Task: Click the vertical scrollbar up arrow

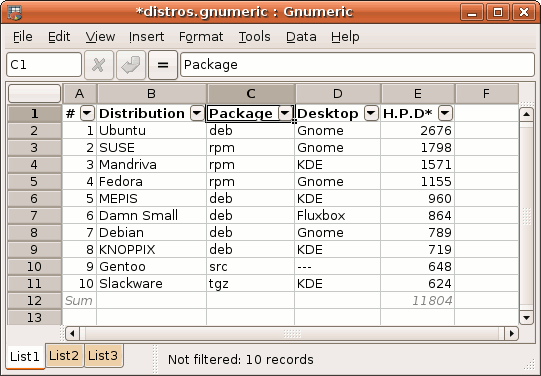Action: click(x=527, y=114)
